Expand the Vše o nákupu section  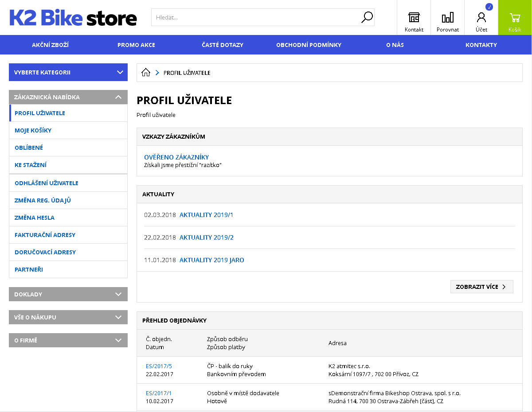(68, 317)
